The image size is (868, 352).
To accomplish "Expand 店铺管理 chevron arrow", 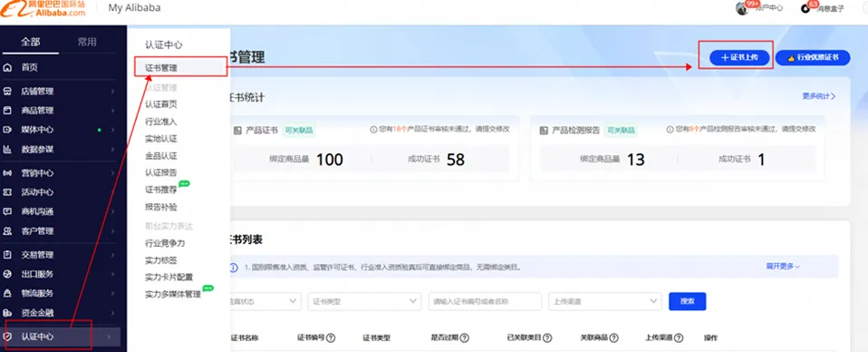I will point(112,92).
